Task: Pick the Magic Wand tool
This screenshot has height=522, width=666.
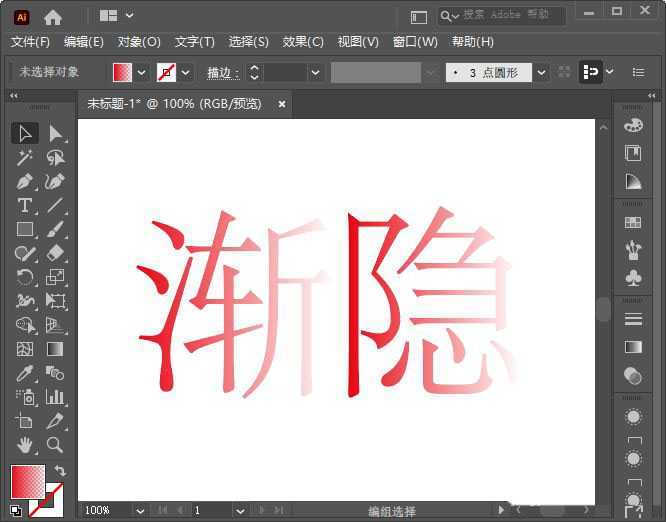Action: (25, 157)
